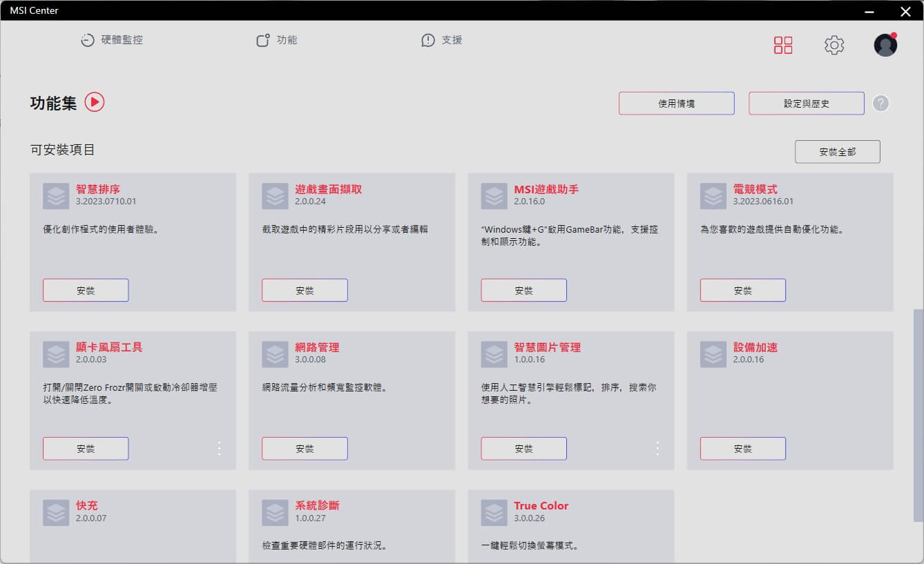Open more options on 智慧圖片管理 card
This screenshot has height=564, width=924.
coord(657,449)
